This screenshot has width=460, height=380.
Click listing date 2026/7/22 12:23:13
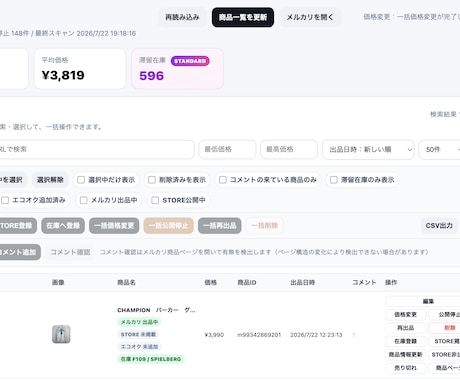pyautogui.click(x=316, y=335)
